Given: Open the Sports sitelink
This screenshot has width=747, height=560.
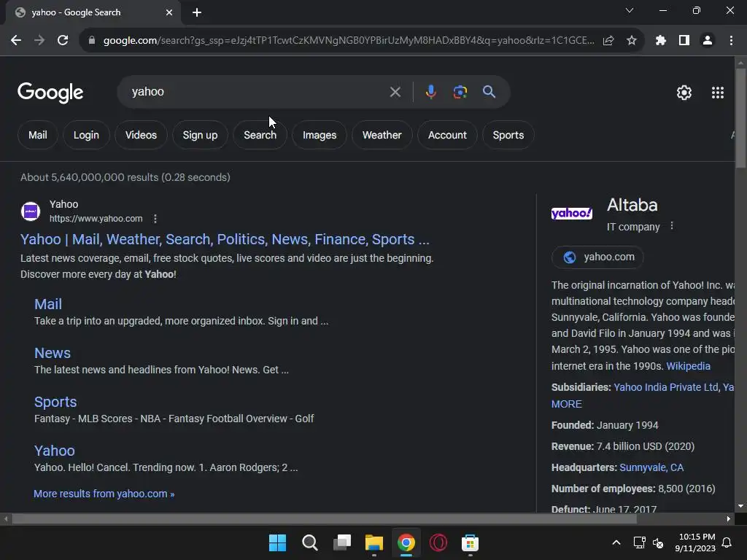Looking at the screenshot, I should tap(55, 402).
